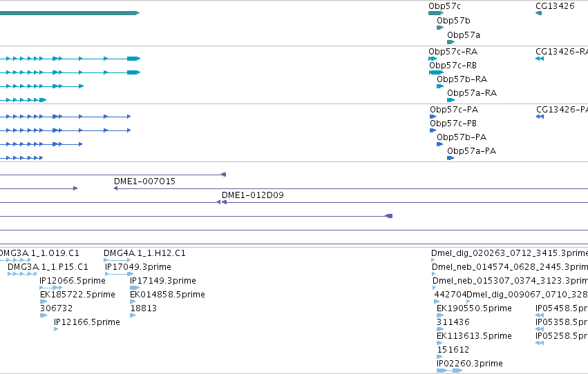Click the IP02260.3prime EST glyph
Viewport: 588px width, 374px height.
450,371
